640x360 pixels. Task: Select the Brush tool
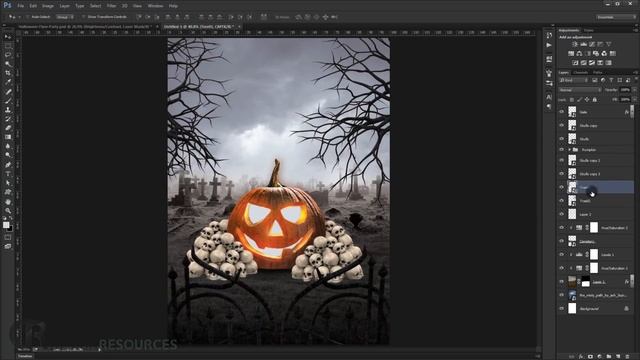[8, 101]
